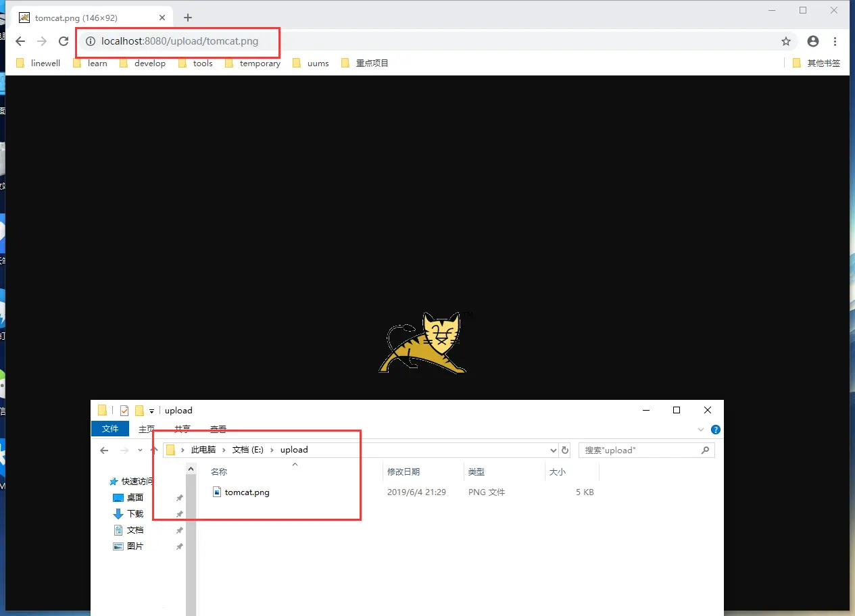Sort files by 名称 column
Image resolution: width=855 pixels, height=616 pixels.
click(219, 472)
